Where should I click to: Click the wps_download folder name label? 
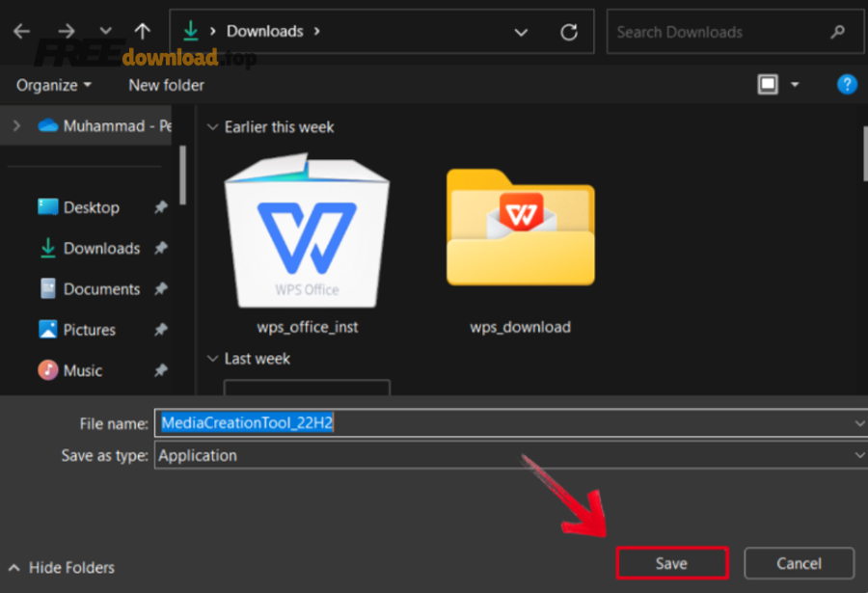coord(521,327)
